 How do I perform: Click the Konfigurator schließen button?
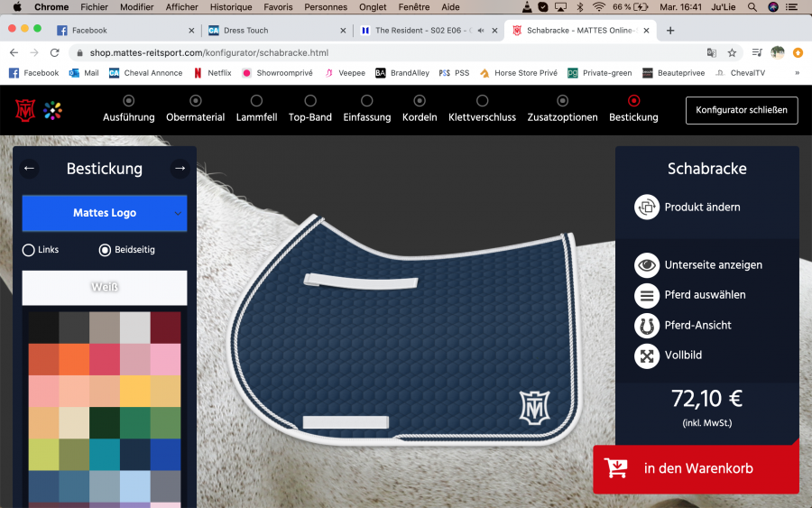tap(742, 110)
